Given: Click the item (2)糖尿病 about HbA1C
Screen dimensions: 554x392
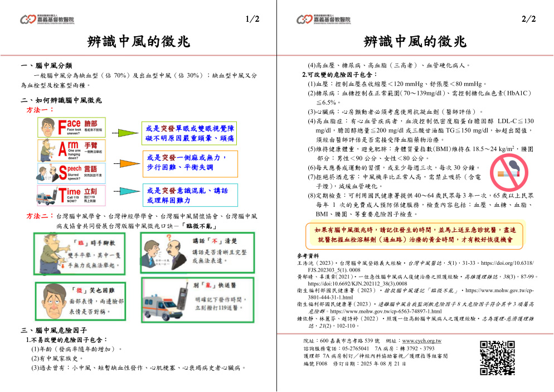Looking at the screenshot, I should click(420, 98).
